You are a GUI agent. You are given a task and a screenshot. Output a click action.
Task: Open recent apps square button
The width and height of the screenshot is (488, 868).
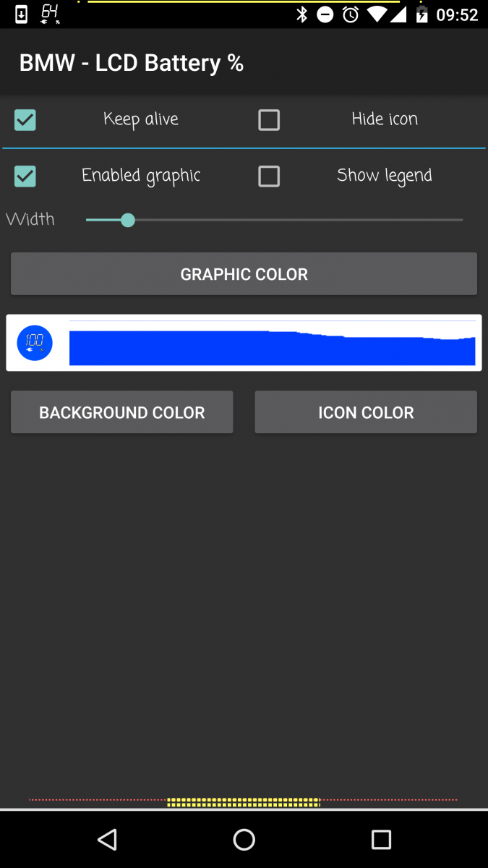(x=381, y=839)
